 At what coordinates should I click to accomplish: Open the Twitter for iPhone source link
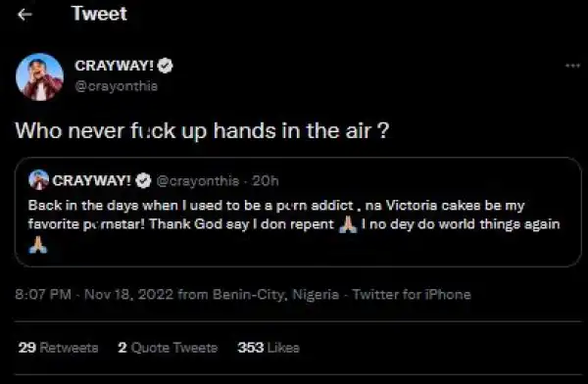(x=412, y=295)
